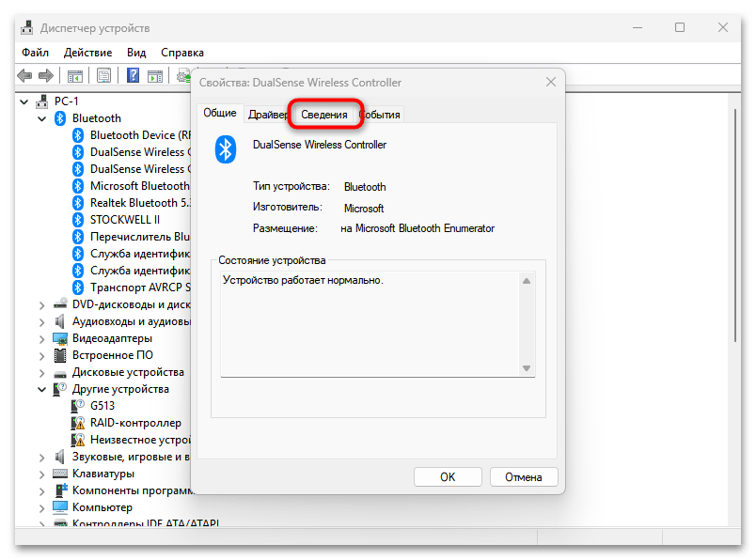Click the blue Help question-mark toolbar icon

tap(134, 76)
